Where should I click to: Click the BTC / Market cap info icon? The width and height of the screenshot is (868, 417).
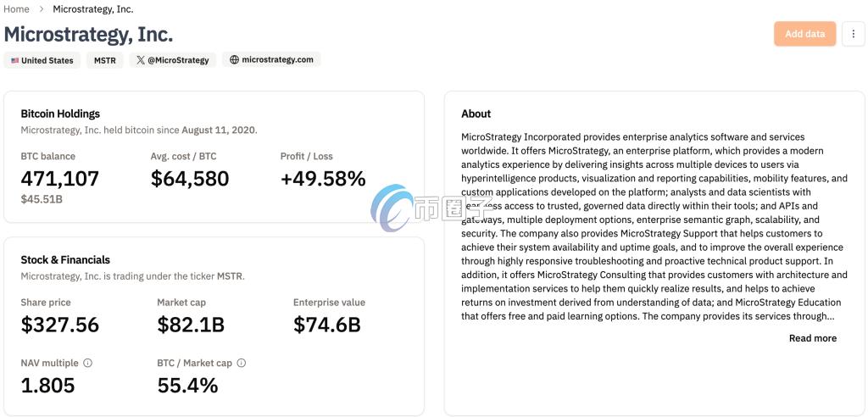(242, 364)
